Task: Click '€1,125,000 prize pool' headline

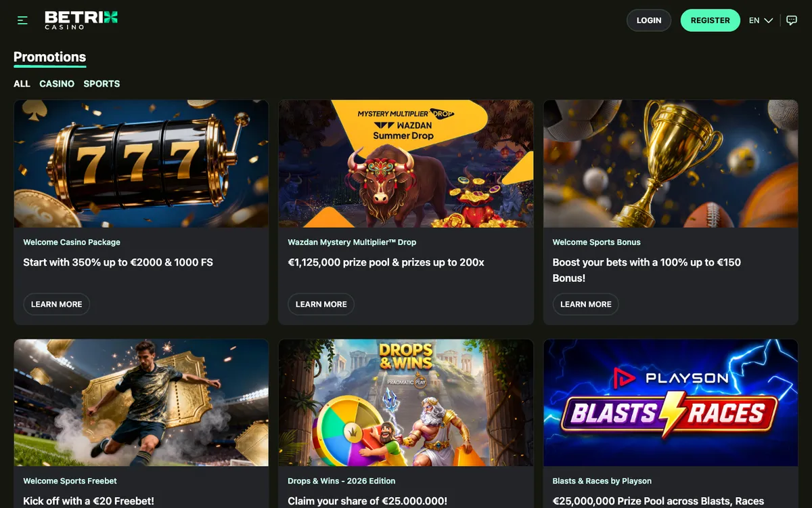Action: 386,262
